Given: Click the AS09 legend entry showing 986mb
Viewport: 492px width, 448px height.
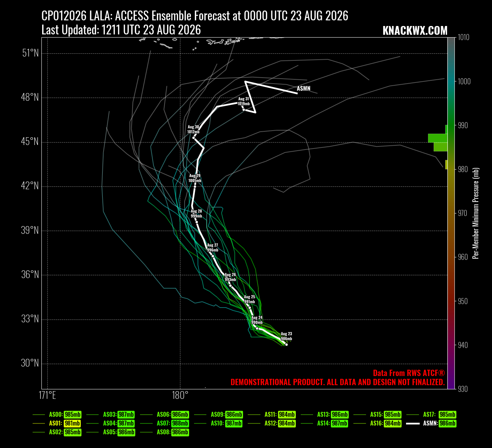Looking at the screenshot, I should pos(218,415).
